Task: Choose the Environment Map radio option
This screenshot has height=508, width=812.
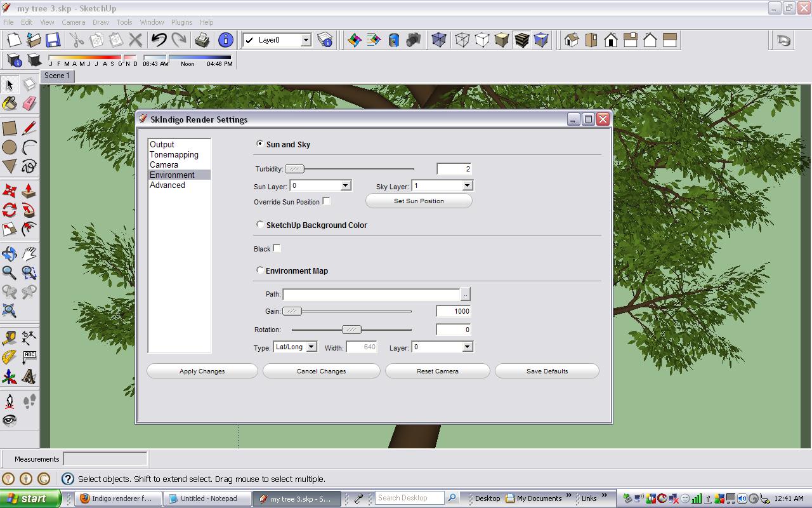Action: (259, 271)
